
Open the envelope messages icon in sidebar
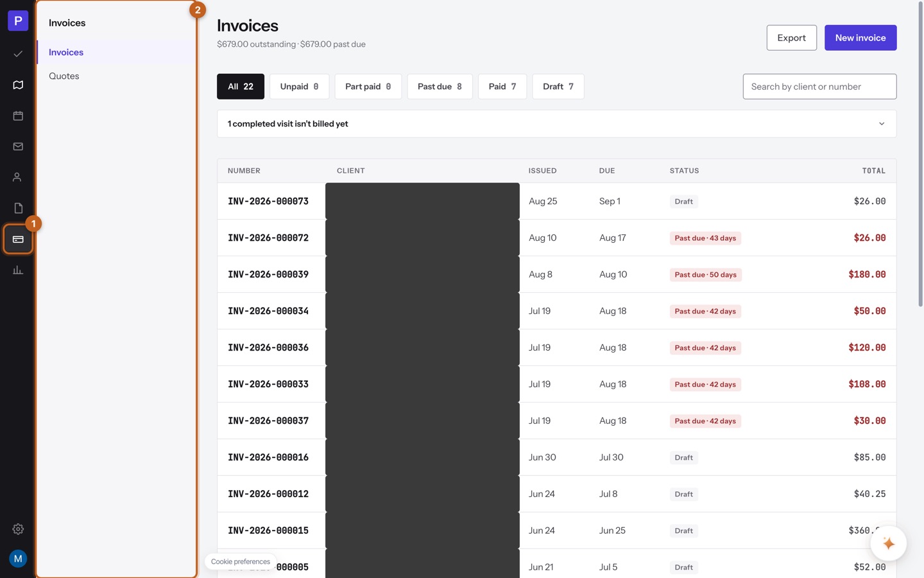tap(18, 146)
